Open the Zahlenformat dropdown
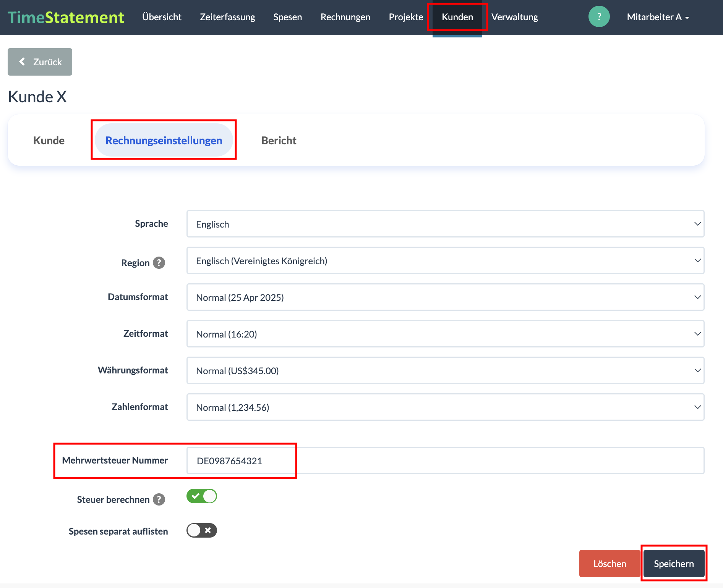The image size is (723, 588). pos(445,407)
